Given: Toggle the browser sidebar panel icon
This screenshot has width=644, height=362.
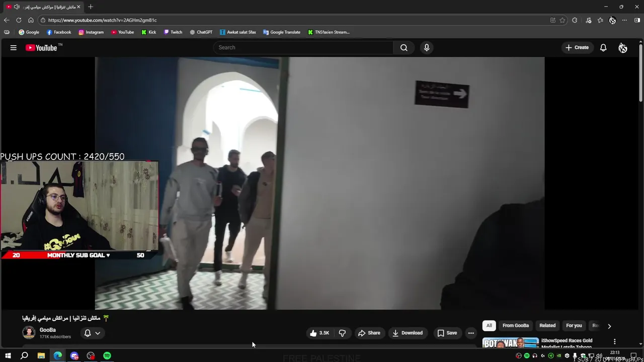Looking at the screenshot, I should tap(637, 20).
